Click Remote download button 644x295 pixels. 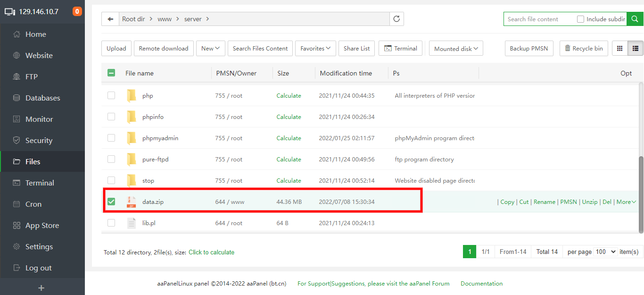(164, 48)
